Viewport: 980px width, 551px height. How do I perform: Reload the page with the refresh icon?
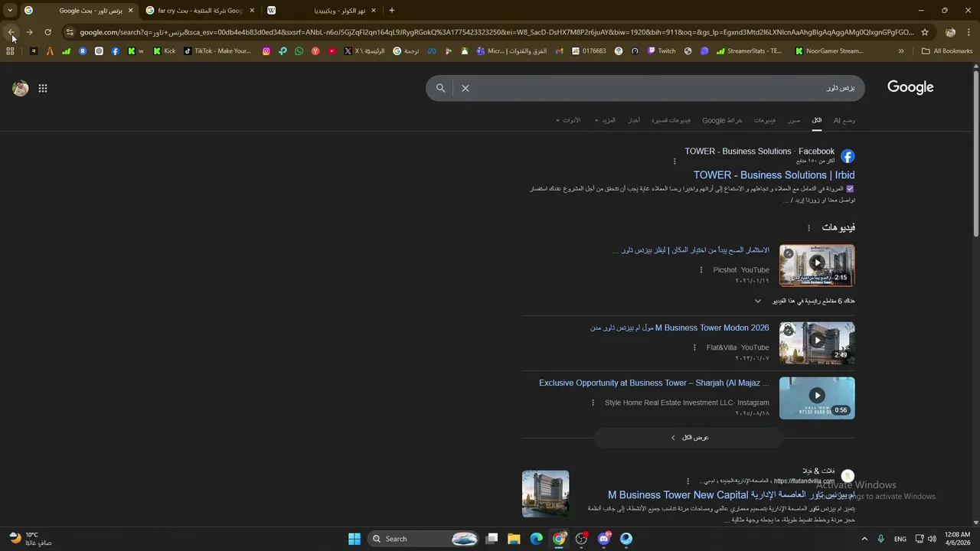click(x=47, y=32)
